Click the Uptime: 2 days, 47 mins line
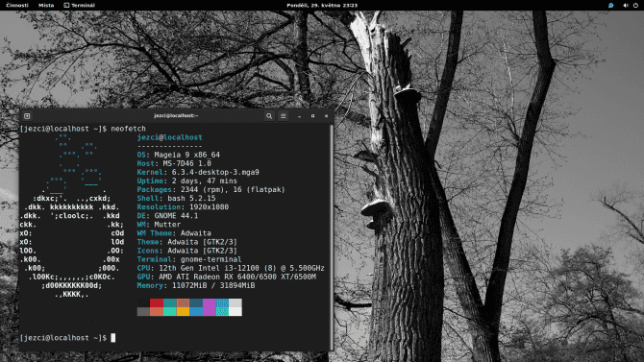The image size is (644, 362). pyautogui.click(x=186, y=181)
